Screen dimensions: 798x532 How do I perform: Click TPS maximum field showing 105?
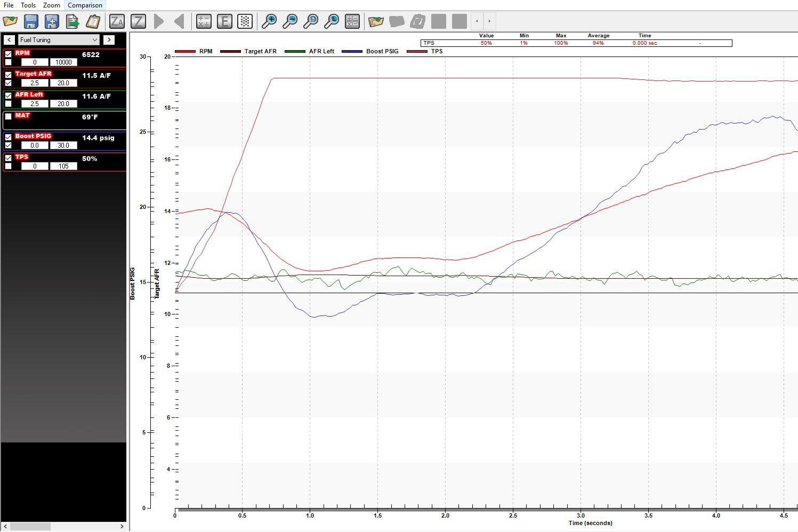tap(63, 166)
